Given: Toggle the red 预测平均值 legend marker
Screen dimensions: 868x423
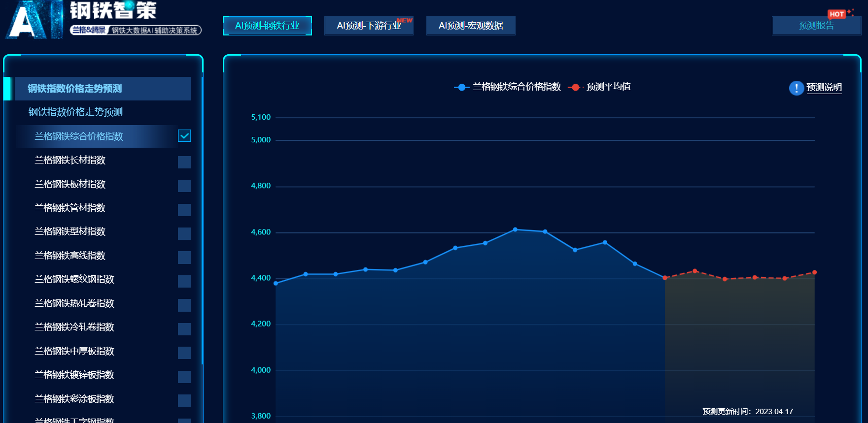Looking at the screenshot, I should point(575,87).
